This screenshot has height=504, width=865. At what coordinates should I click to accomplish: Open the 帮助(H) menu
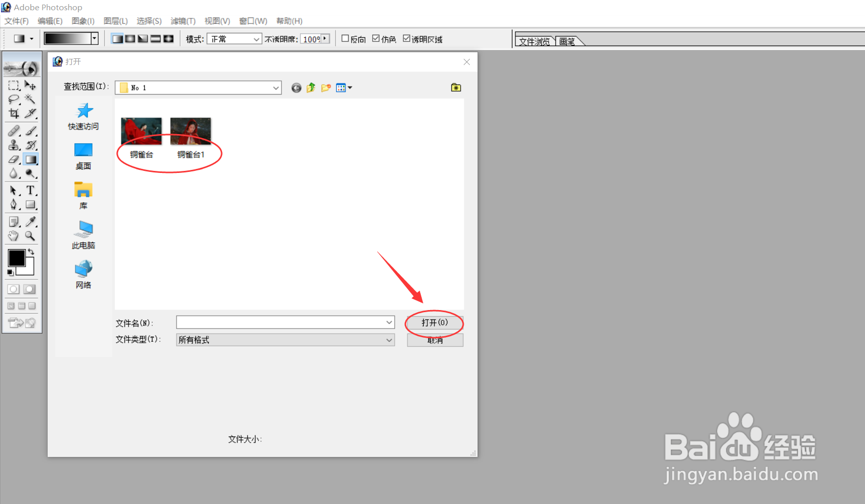[x=289, y=21]
